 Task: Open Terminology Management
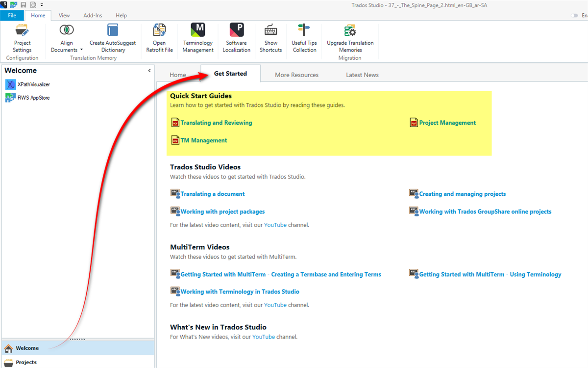coord(198,38)
